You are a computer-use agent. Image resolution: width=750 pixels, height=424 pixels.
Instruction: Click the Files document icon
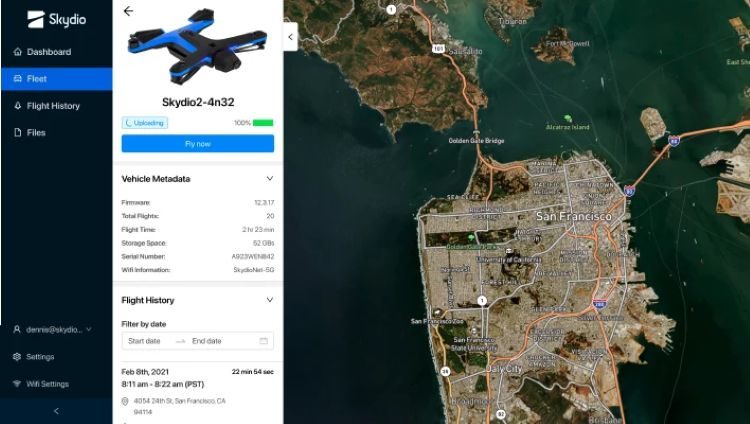coord(18,133)
